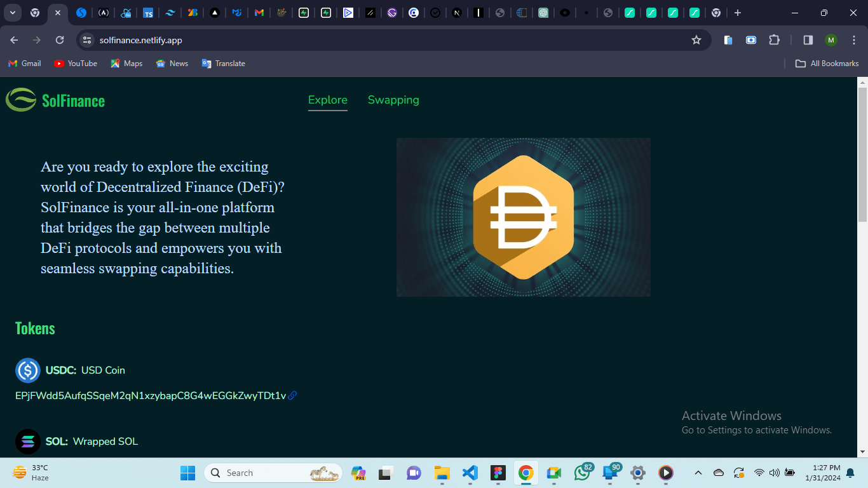Open Chrome side panel
The width and height of the screenshot is (868, 488).
click(808, 40)
